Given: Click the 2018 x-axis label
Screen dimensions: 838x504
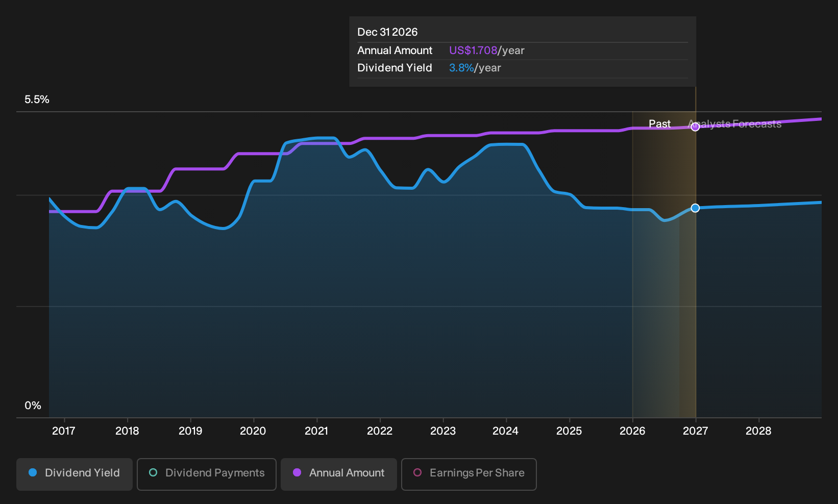Looking at the screenshot, I should (x=127, y=431).
